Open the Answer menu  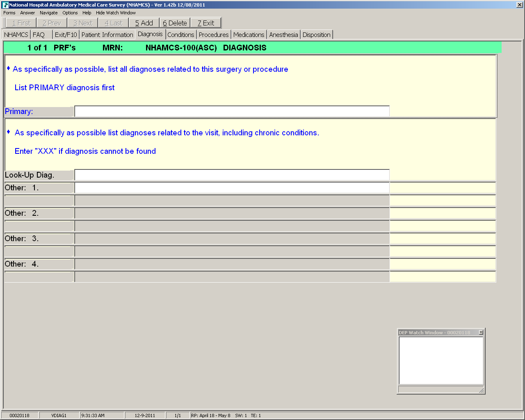tap(27, 13)
